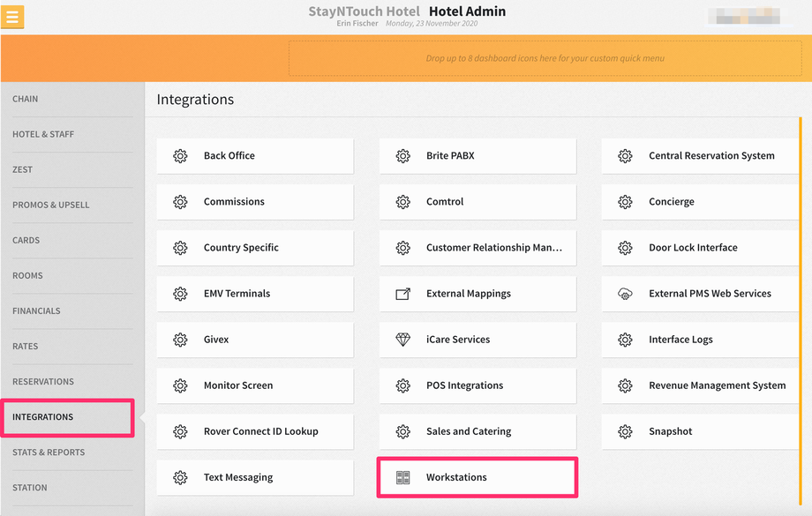Open the Commissions integration settings
The width and height of the screenshot is (812, 516).
coord(255,202)
